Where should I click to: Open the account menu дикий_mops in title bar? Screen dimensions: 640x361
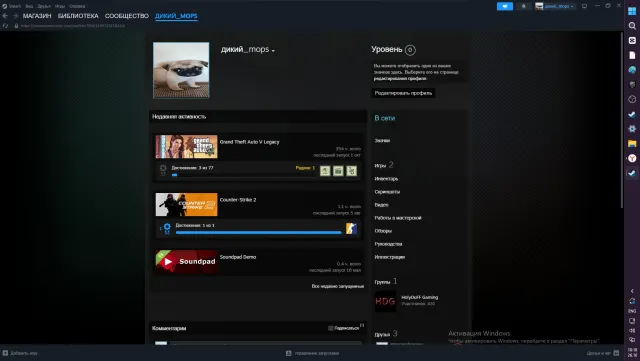click(555, 6)
